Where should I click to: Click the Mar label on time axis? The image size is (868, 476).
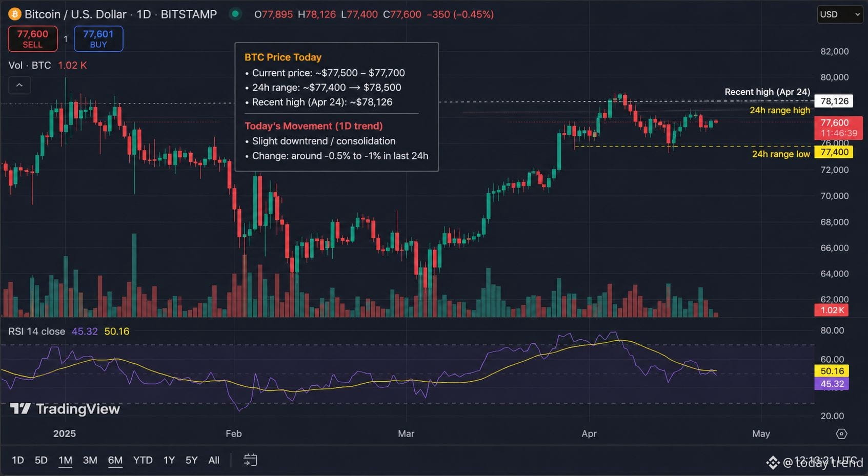tap(406, 433)
